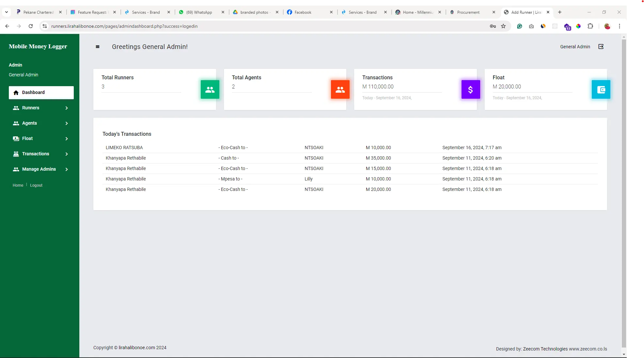Click the purple dollar Transactions icon
The width and height of the screenshot is (644, 358).
click(470, 89)
